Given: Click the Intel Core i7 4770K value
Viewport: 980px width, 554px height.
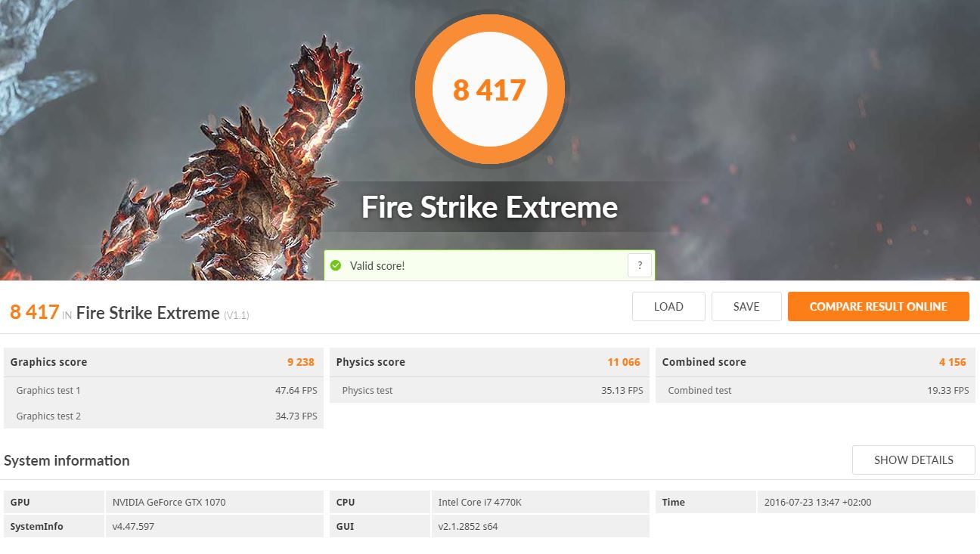Looking at the screenshot, I should (x=540, y=502).
